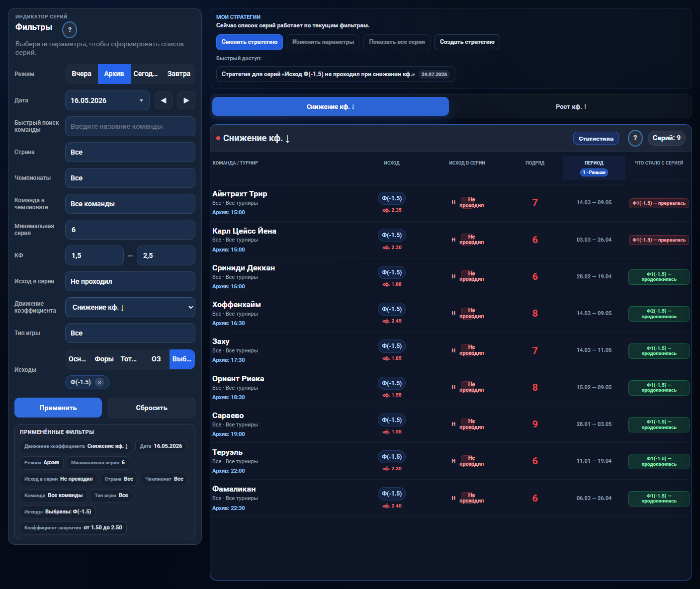
Task: Open the Тип игры selector
Action: 130,333
